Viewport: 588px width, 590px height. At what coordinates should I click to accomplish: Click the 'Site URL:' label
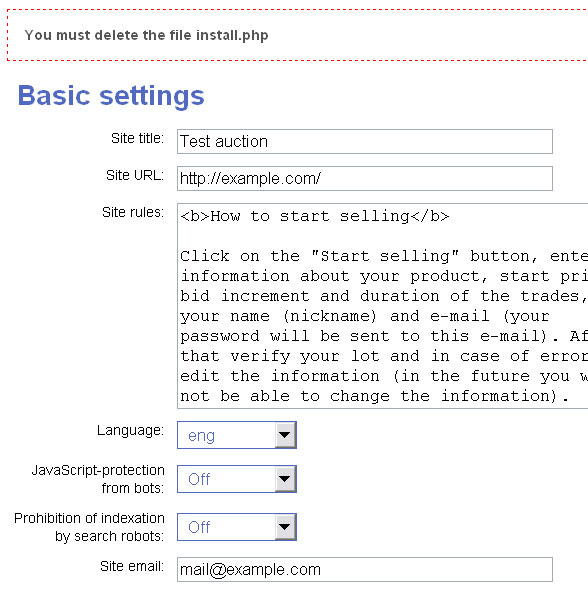coord(135,175)
